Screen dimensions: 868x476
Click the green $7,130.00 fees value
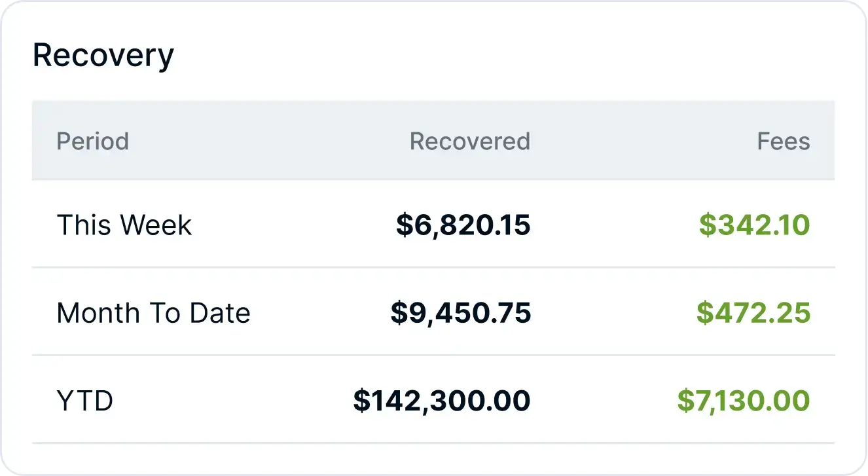coord(743,401)
